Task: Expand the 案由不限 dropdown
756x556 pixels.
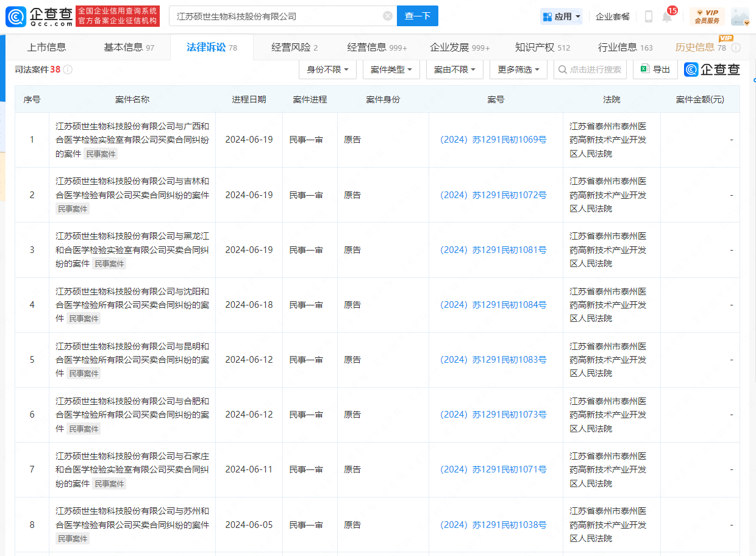Action: coord(454,69)
